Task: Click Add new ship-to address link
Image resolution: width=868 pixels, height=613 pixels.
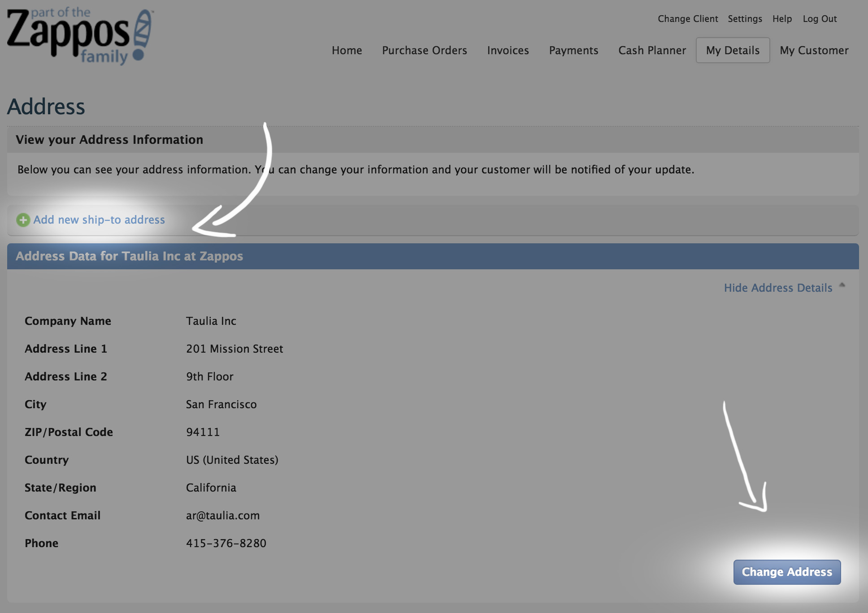Action: coord(99,220)
